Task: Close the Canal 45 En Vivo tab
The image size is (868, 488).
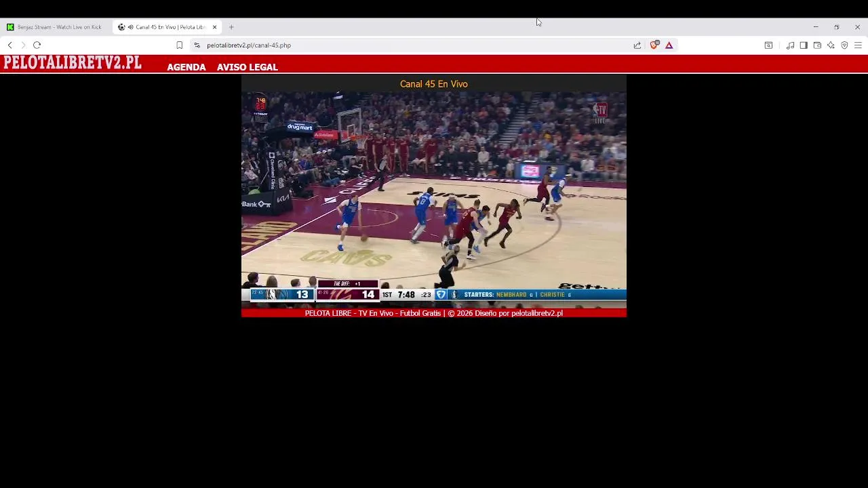Action: [x=214, y=27]
